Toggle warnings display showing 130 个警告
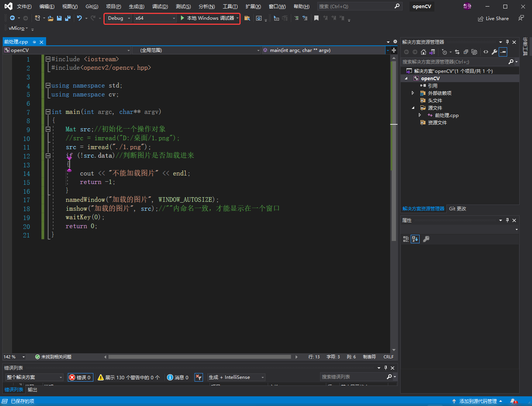The image size is (532, 406). coord(129,377)
